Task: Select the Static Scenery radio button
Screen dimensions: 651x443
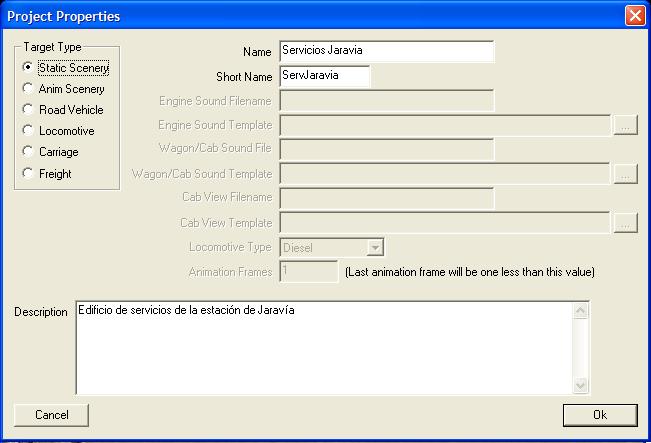Action: point(28,68)
